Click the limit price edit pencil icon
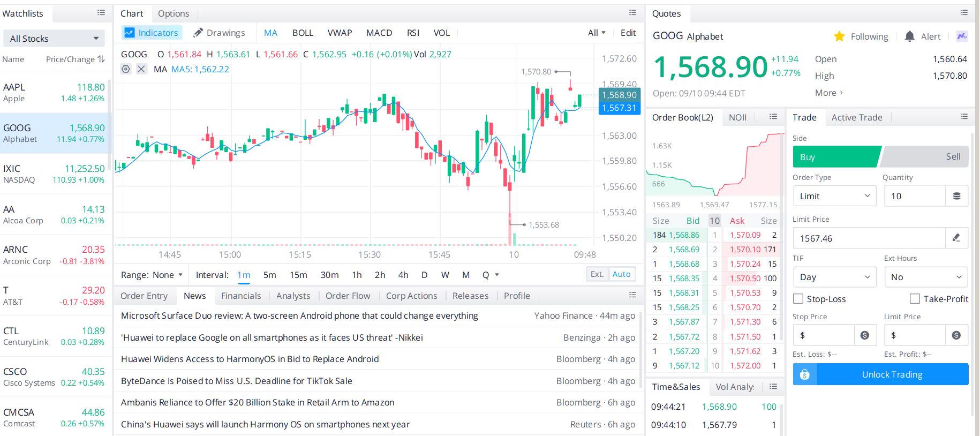The width and height of the screenshot is (980, 436). [956, 238]
